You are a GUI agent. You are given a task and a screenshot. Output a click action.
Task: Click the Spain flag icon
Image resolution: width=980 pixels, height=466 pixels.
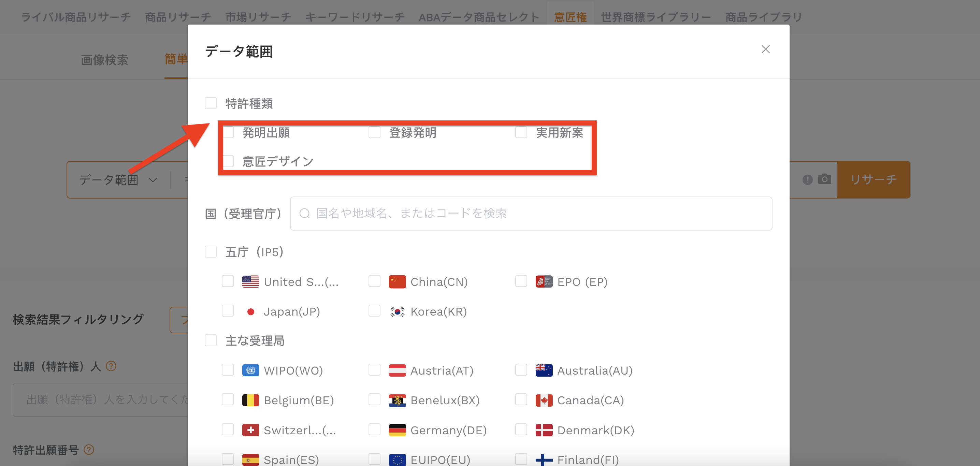pyautogui.click(x=251, y=460)
